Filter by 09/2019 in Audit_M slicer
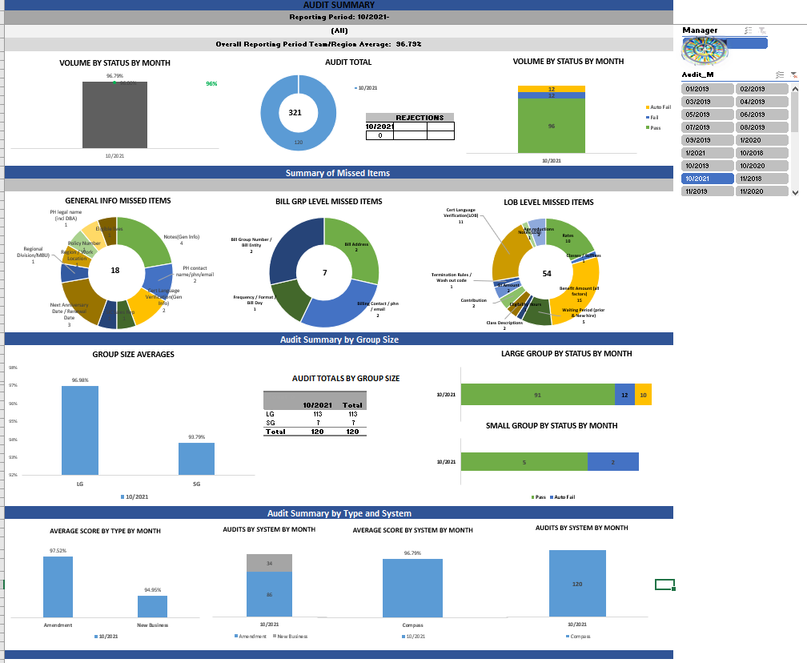The height and width of the screenshot is (663, 807). pos(707,140)
